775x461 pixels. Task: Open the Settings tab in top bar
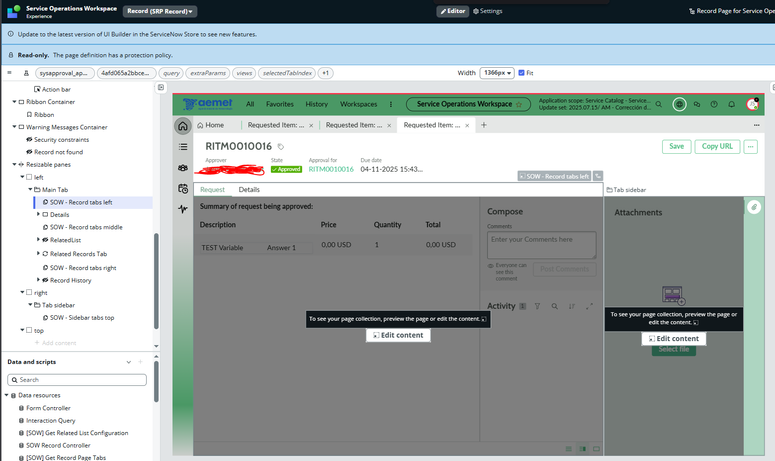pyautogui.click(x=487, y=11)
